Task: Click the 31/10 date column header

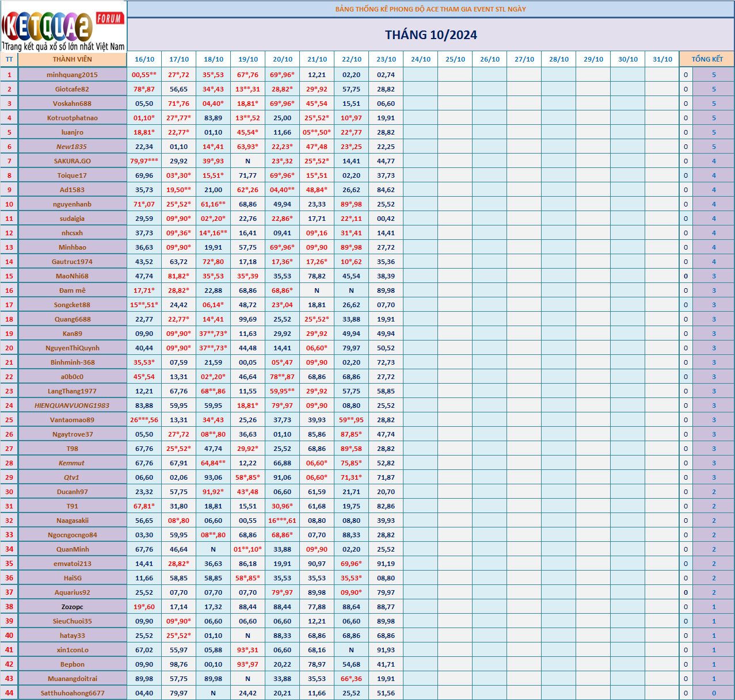Action: coord(662,59)
